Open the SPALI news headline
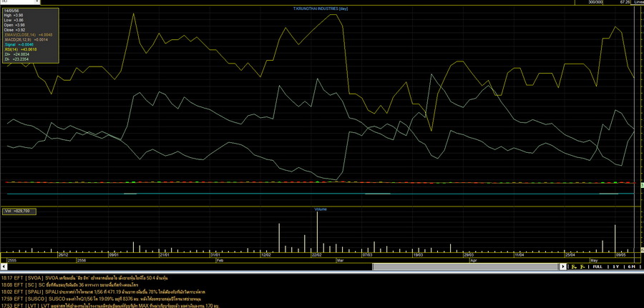This screenshot has height=308, width=644. [104, 292]
